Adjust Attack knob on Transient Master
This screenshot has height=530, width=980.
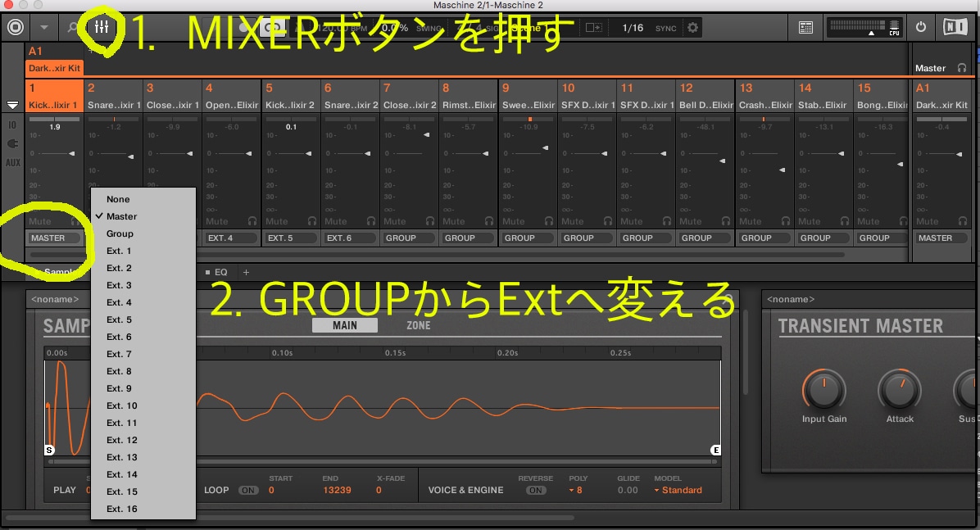900,390
